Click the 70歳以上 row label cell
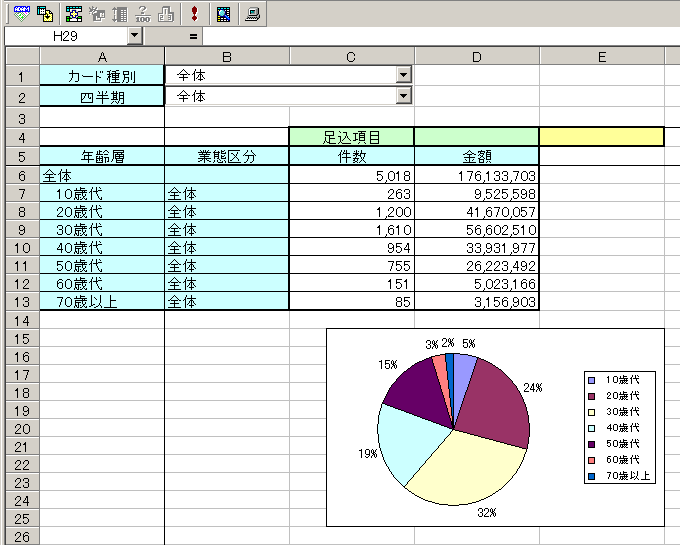The height and width of the screenshot is (545, 680). point(102,301)
